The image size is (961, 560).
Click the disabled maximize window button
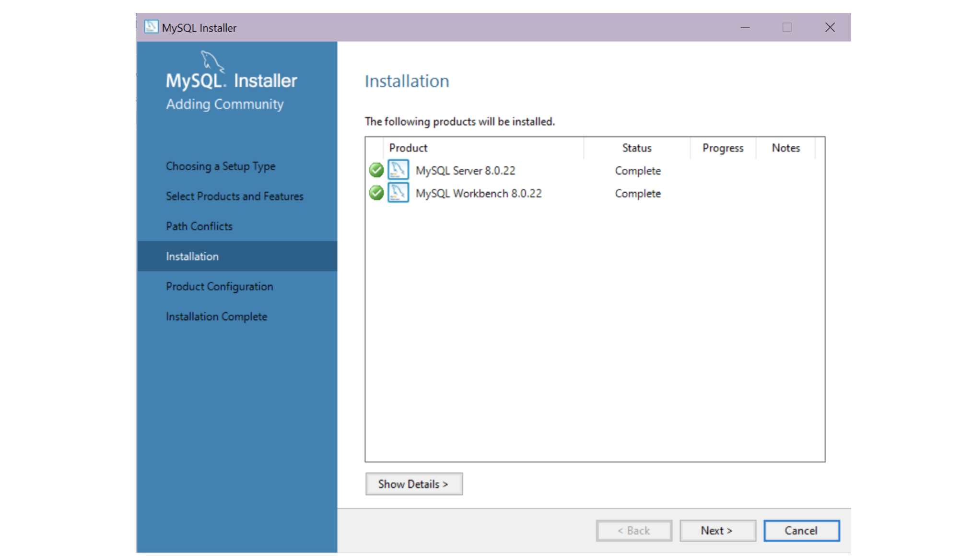coord(787,27)
